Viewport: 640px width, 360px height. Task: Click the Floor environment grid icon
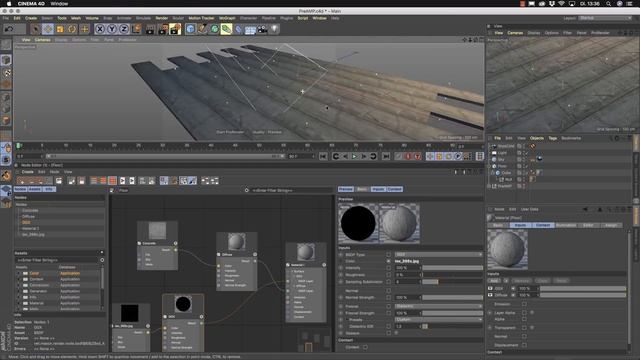click(x=250, y=29)
